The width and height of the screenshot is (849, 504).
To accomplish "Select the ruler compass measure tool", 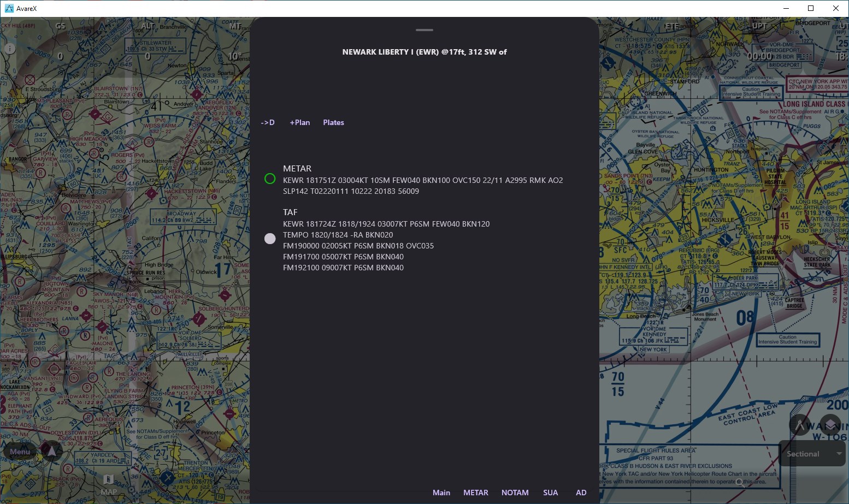I will pos(800,424).
